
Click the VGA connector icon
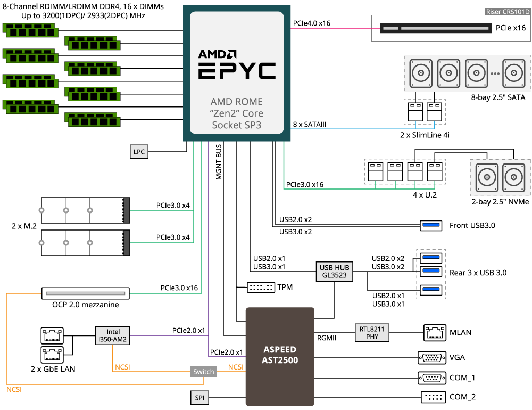pyautogui.click(x=432, y=358)
